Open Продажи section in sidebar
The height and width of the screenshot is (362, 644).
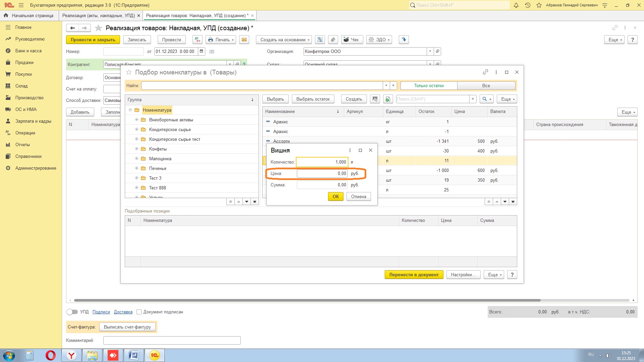24,62
